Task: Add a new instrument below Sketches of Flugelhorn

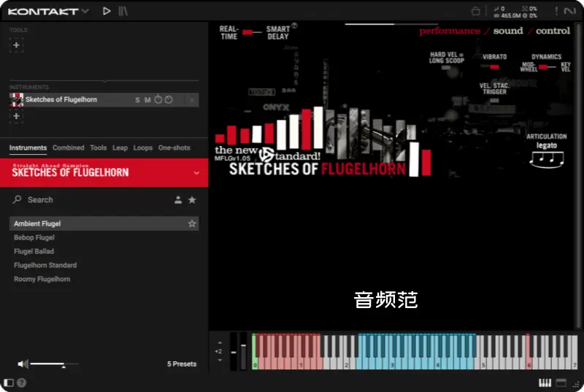Action: point(16,116)
